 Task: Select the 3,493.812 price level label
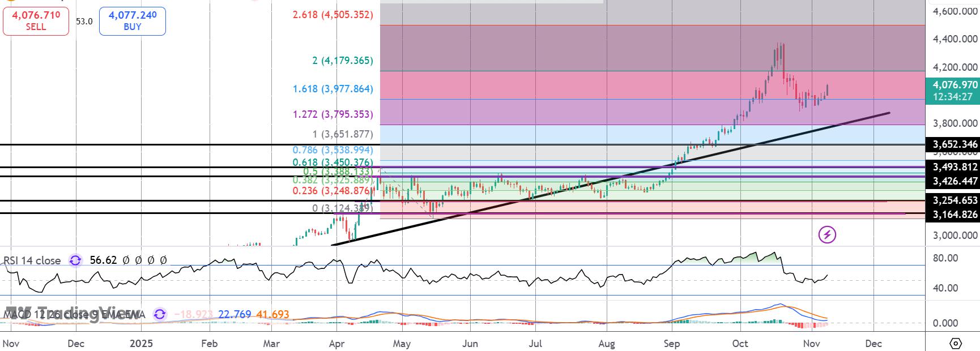coord(952,167)
